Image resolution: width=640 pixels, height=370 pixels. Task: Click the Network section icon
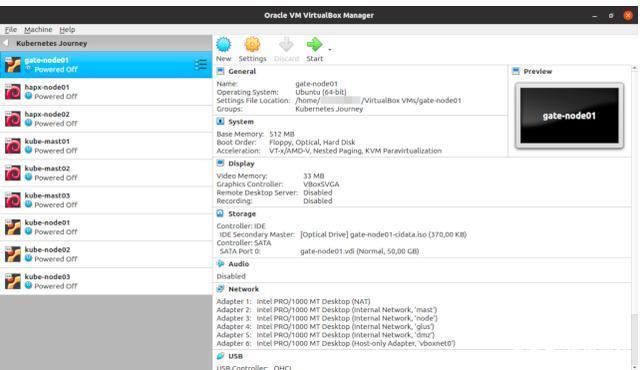(x=220, y=289)
